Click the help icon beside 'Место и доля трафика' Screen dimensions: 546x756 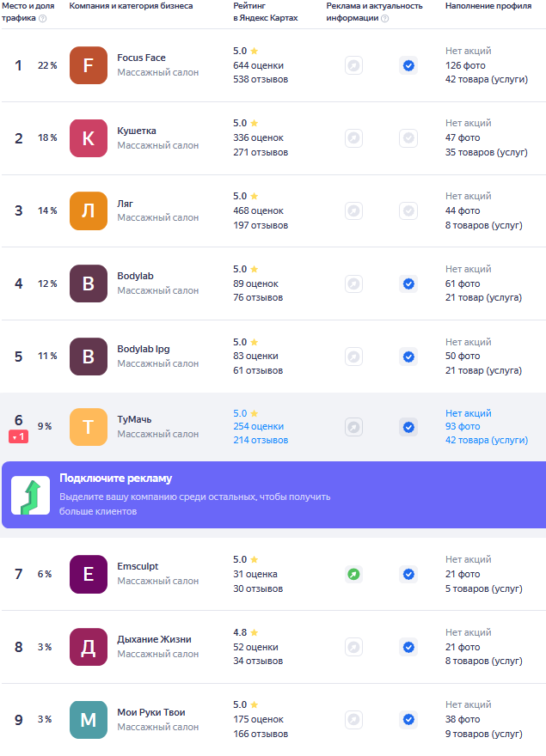[42, 18]
